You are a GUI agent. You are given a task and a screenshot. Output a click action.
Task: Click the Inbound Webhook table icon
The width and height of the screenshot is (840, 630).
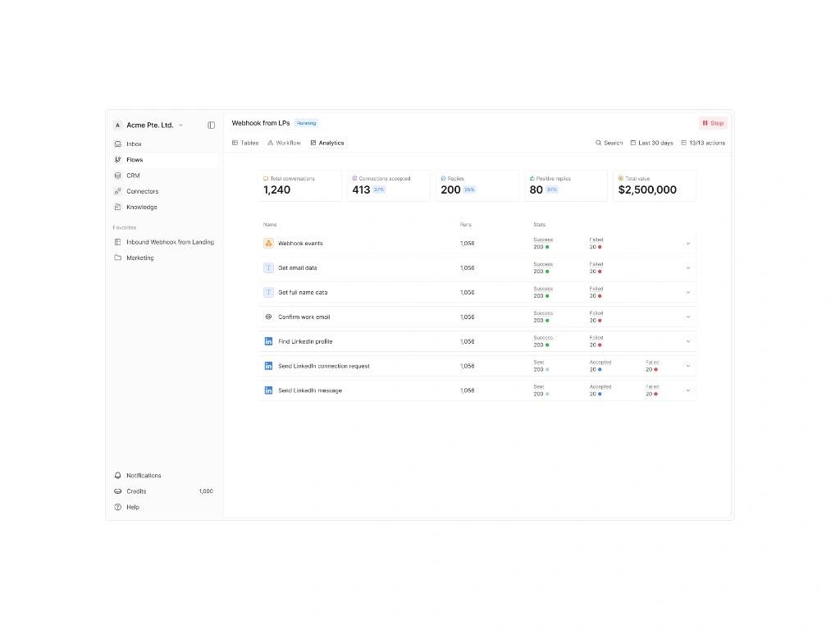pos(118,242)
